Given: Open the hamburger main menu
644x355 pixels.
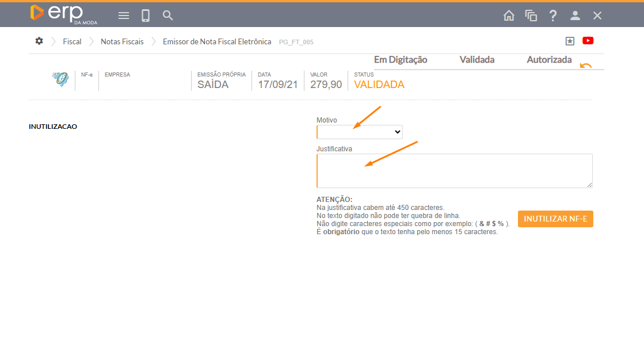Looking at the screenshot, I should coord(124,16).
